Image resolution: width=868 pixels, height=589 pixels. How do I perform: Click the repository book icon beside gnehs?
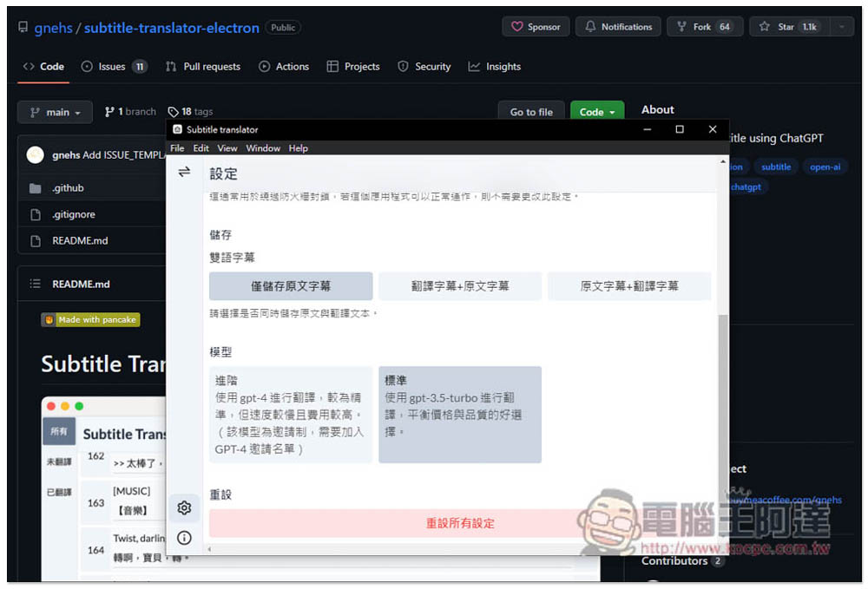(x=23, y=27)
